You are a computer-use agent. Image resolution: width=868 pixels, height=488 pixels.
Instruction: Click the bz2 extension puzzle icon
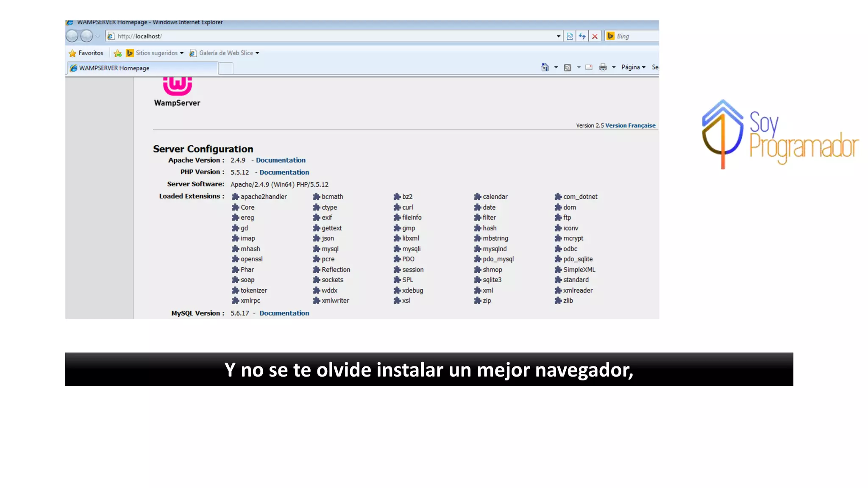[397, 197]
